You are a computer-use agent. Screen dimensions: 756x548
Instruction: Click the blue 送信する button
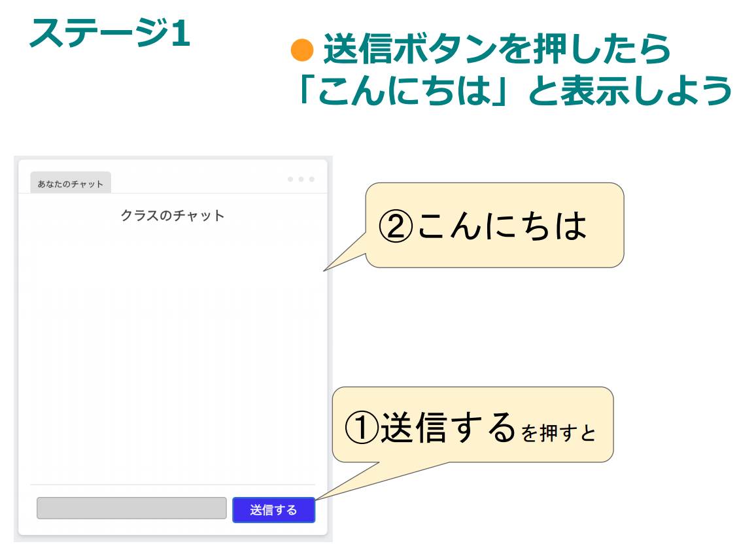tap(273, 510)
